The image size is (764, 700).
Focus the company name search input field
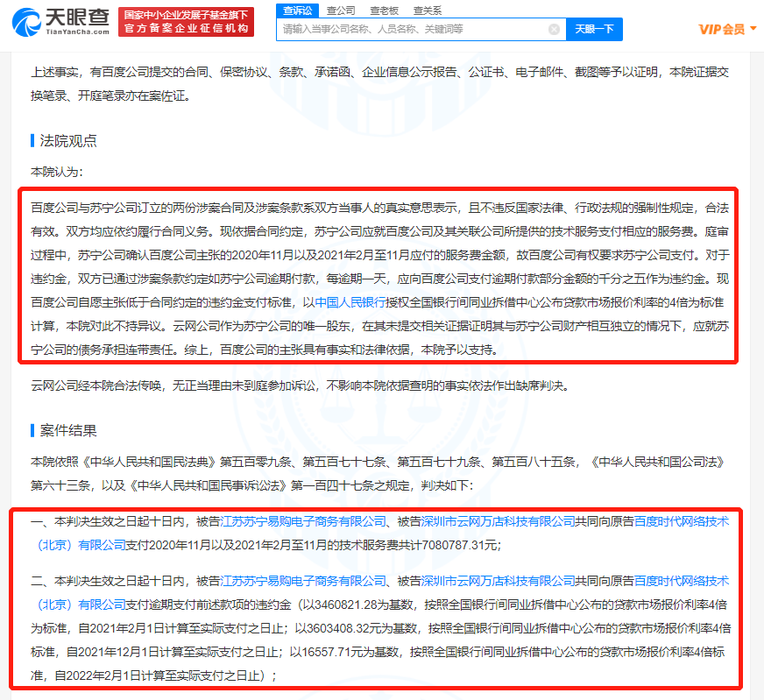[412, 30]
